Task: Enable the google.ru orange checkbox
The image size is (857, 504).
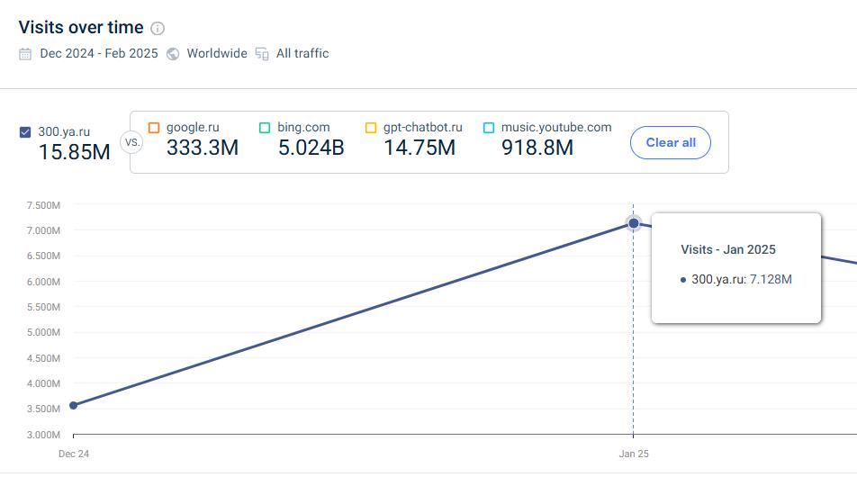Action: [x=154, y=128]
